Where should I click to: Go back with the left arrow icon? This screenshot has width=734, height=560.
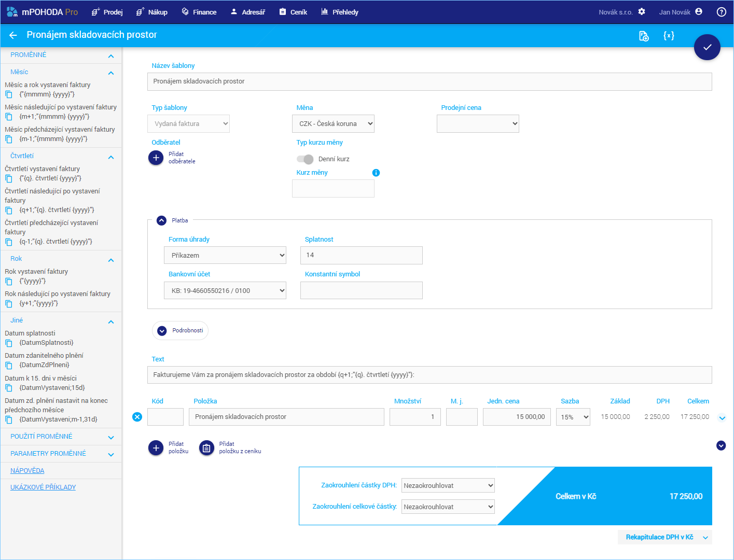coord(13,35)
